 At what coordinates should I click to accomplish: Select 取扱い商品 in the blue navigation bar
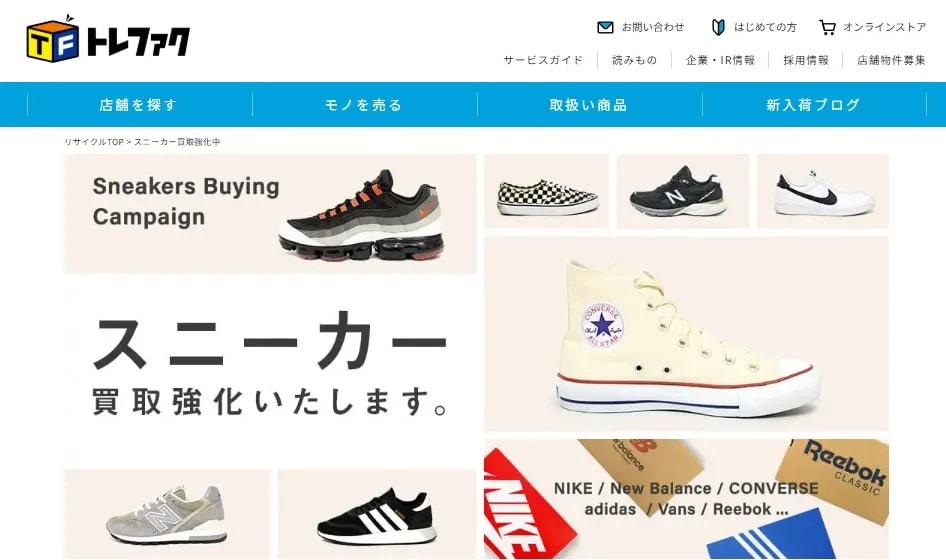(x=589, y=105)
